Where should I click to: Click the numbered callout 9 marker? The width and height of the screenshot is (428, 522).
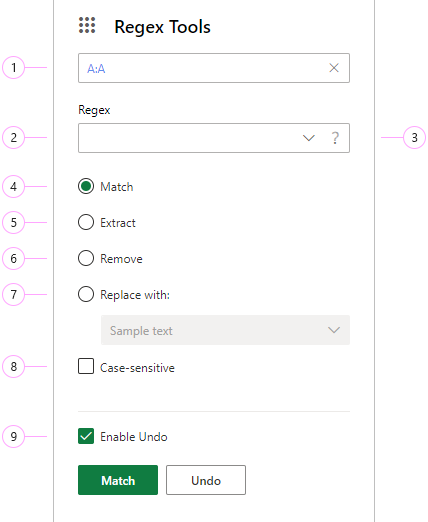[14, 436]
